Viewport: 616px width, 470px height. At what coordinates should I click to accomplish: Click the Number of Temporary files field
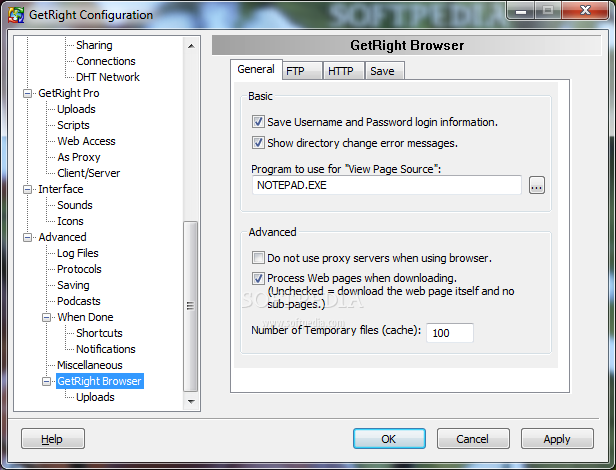pos(450,333)
